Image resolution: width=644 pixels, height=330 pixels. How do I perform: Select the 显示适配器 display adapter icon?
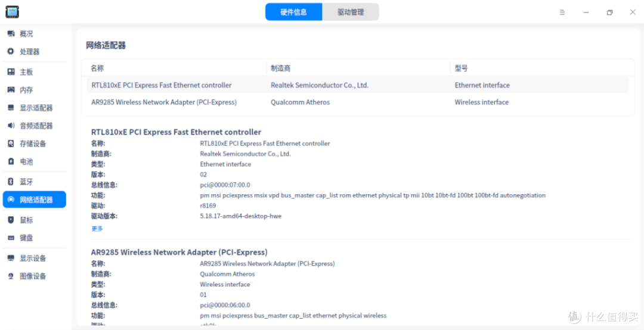coord(11,108)
